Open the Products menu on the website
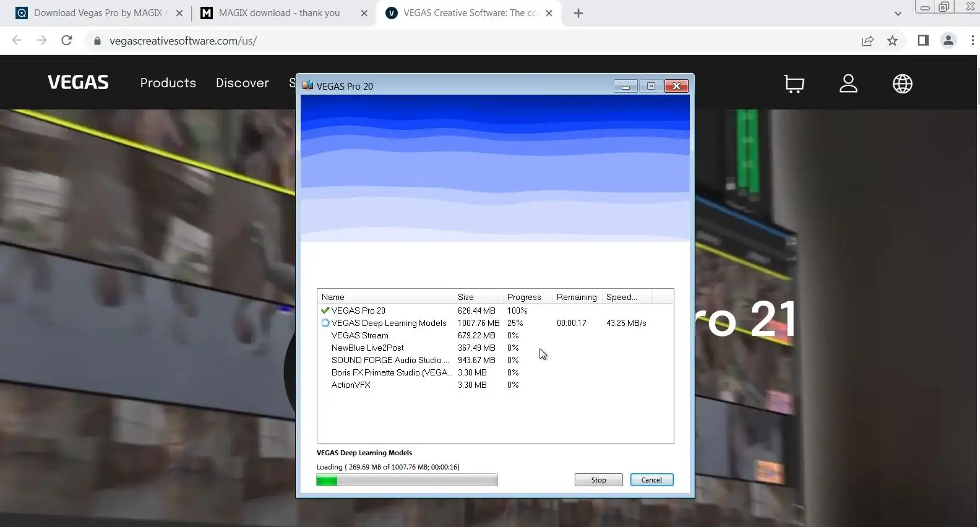 click(168, 83)
